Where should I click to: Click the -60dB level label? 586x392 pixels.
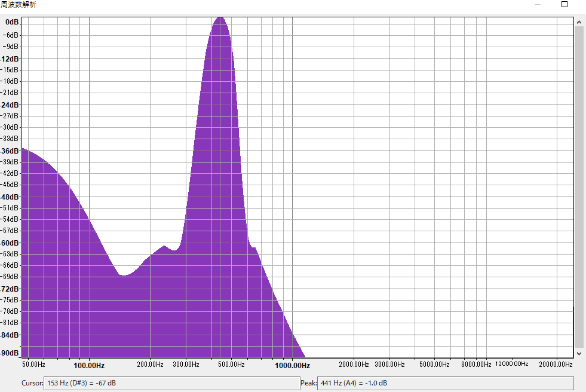pyautogui.click(x=10, y=243)
